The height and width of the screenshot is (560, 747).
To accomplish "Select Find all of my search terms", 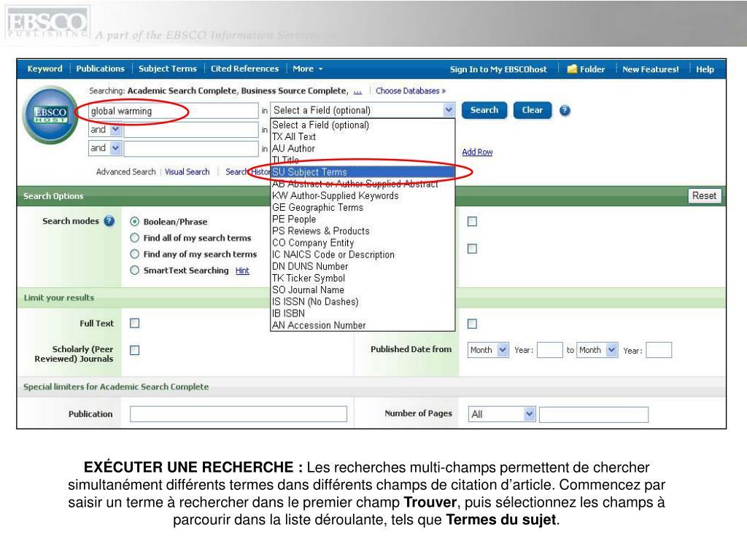I will 135,238.
